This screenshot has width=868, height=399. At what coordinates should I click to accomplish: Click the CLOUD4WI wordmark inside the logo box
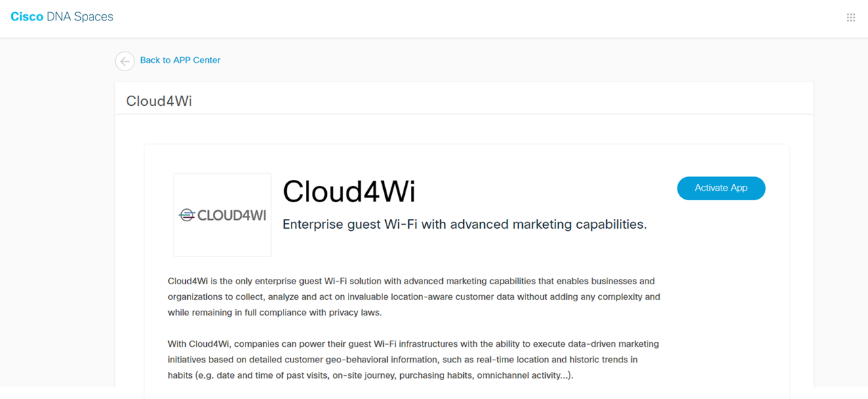pyautogui.click(x=232, y=215)
